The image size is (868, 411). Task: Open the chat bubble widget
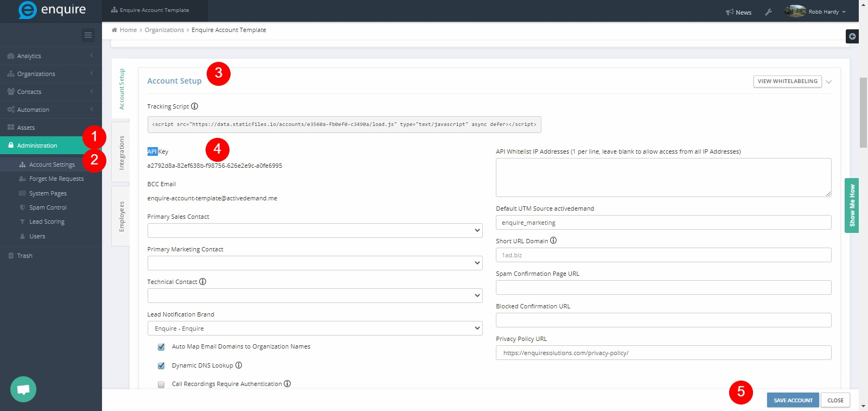pyautogui.click(x=23, y=389)
